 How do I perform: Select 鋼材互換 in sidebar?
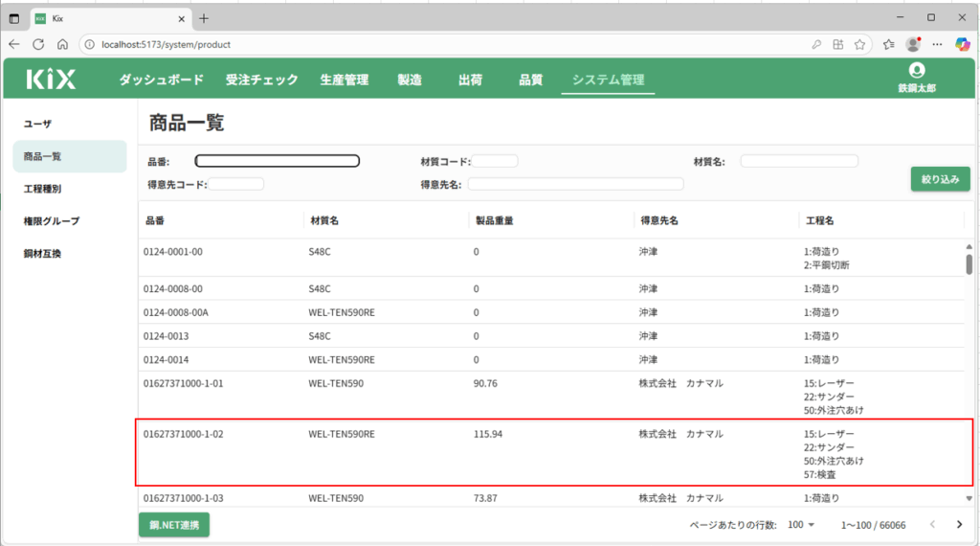pyautogui.click(x=42, y=254)
